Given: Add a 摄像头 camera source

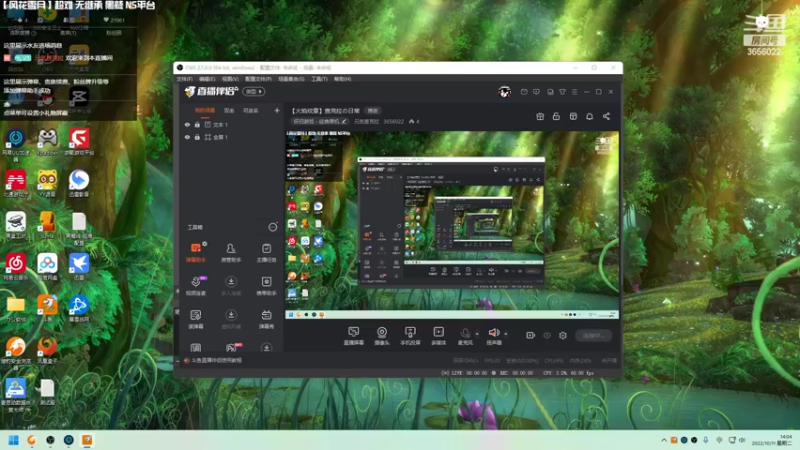Looking at the screenshot, I should [x=382, y=336].
